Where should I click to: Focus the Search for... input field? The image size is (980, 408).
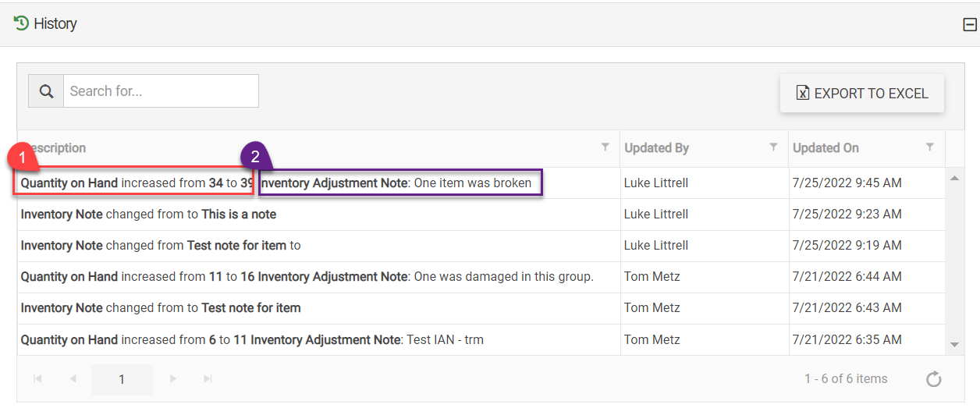(x=160, y=91)
